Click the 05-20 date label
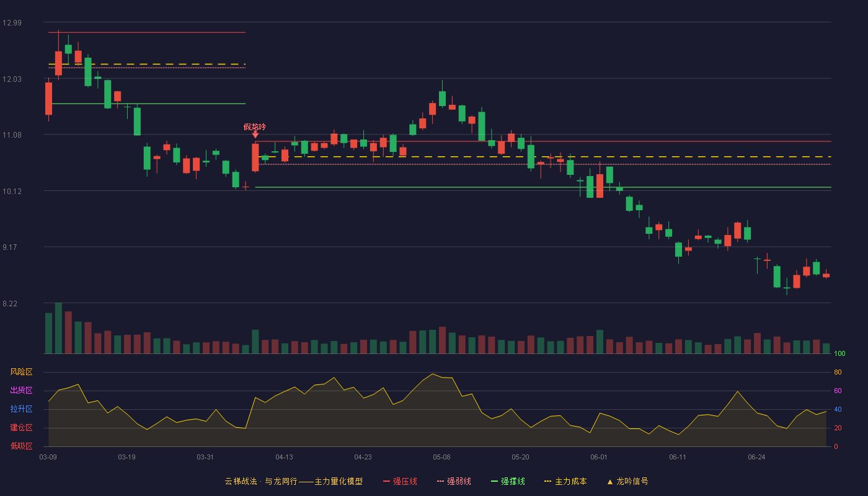This screenshot has width=868, height=496. coord(520,457)
